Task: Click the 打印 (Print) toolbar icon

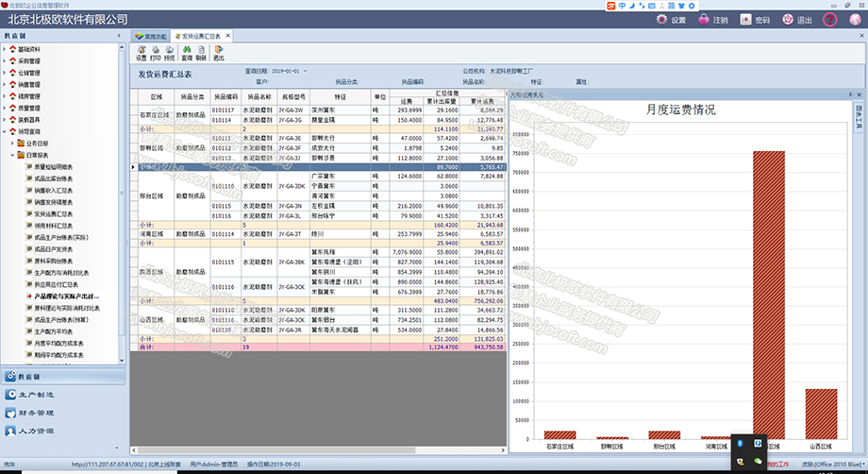Action: 156,54
